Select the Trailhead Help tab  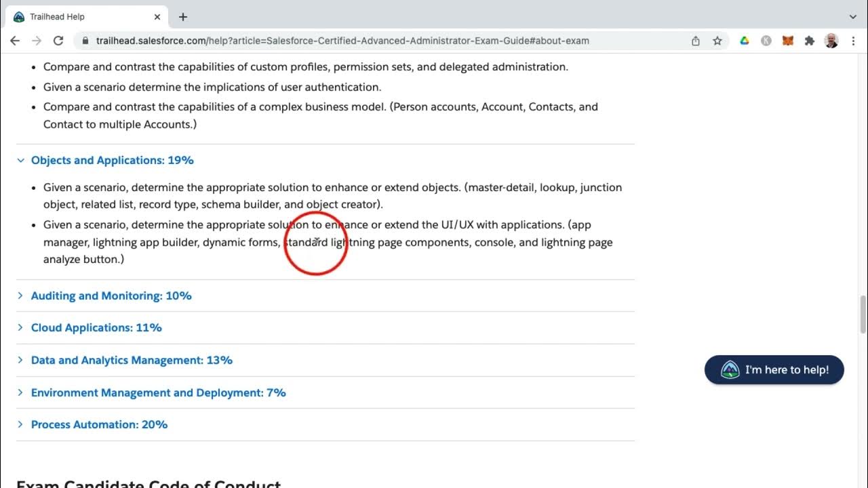click(81, 17)
